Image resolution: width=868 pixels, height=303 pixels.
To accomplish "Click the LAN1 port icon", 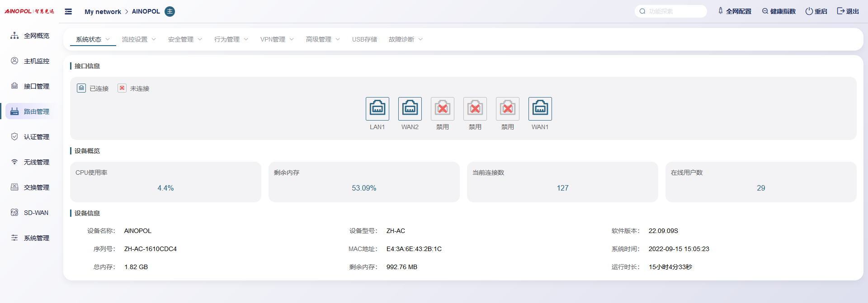I will coord(377,109).
